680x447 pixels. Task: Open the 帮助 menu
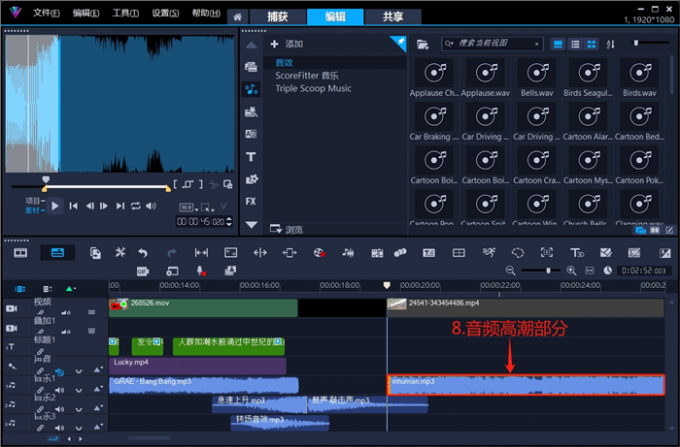[x=206, y=13]
